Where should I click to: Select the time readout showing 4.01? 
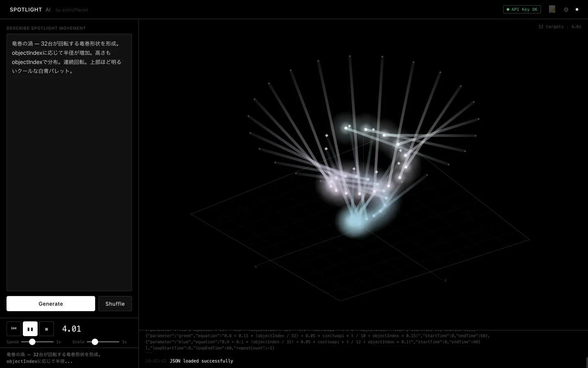point(71,329)
